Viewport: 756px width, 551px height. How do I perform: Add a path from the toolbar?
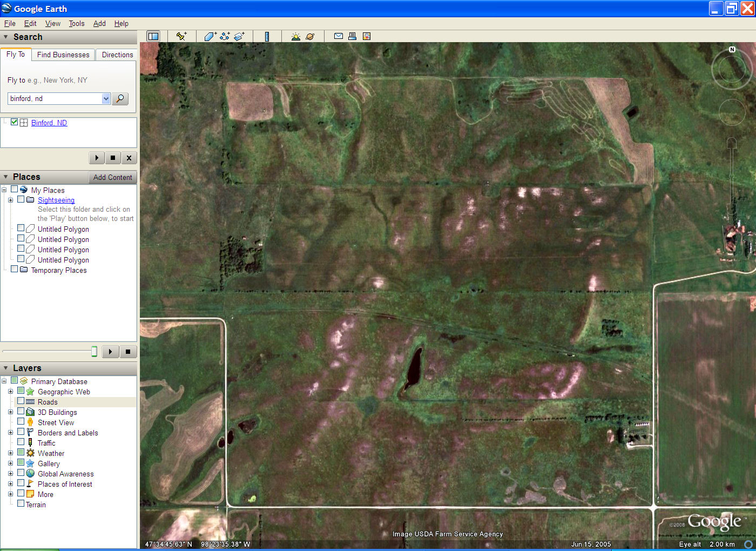225,36
